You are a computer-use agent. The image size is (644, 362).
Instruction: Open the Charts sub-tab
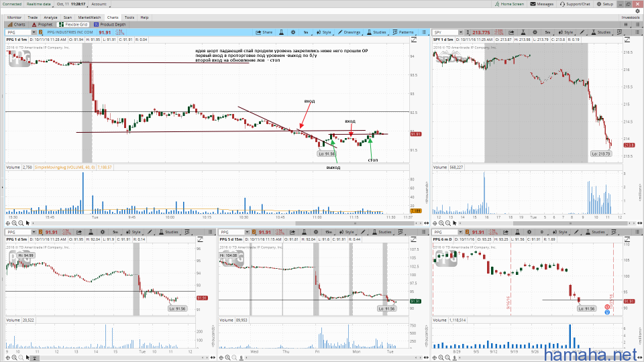(16, 25)
